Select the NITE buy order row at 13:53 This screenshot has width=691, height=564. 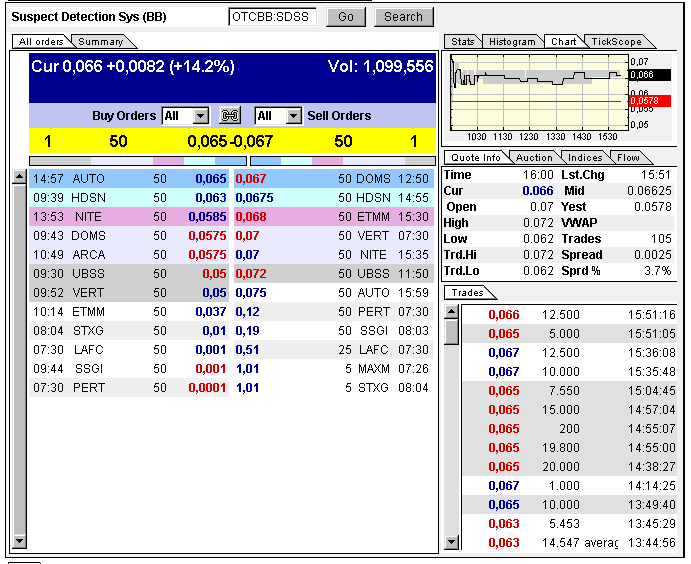point(130,216)
